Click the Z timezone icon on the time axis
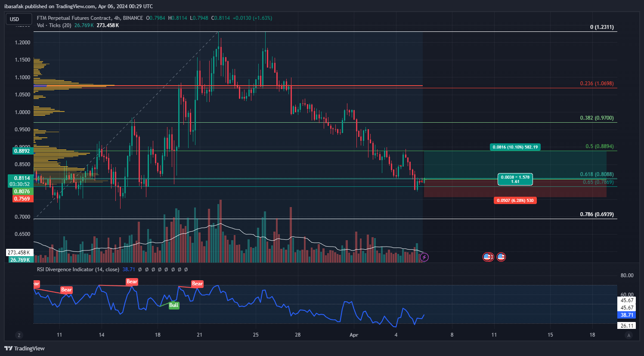Image resolution: width=644 pixels, height=356 pixels. point(19,335)
